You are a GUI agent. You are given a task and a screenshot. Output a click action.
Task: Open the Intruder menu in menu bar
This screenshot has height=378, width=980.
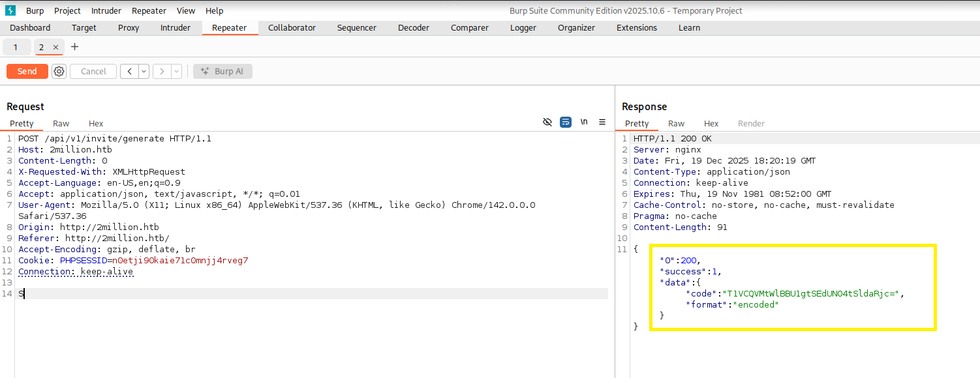pyautogui.click(x=106, y=10)
